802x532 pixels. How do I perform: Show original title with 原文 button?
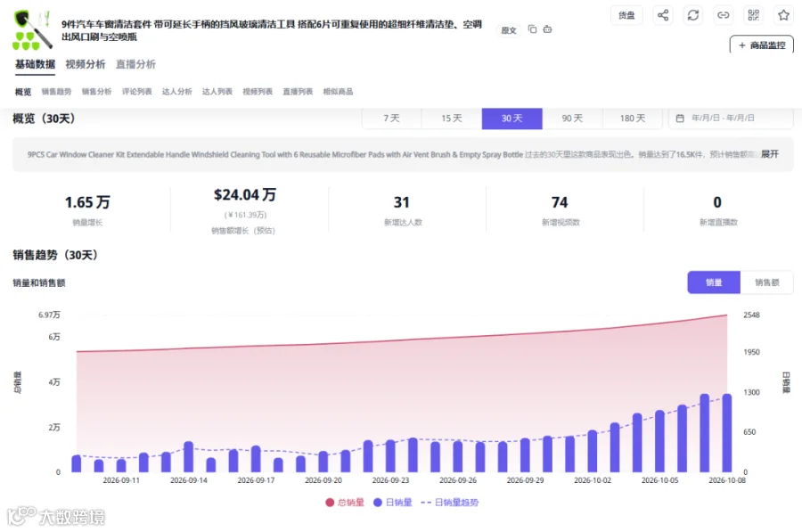(509, 30)
